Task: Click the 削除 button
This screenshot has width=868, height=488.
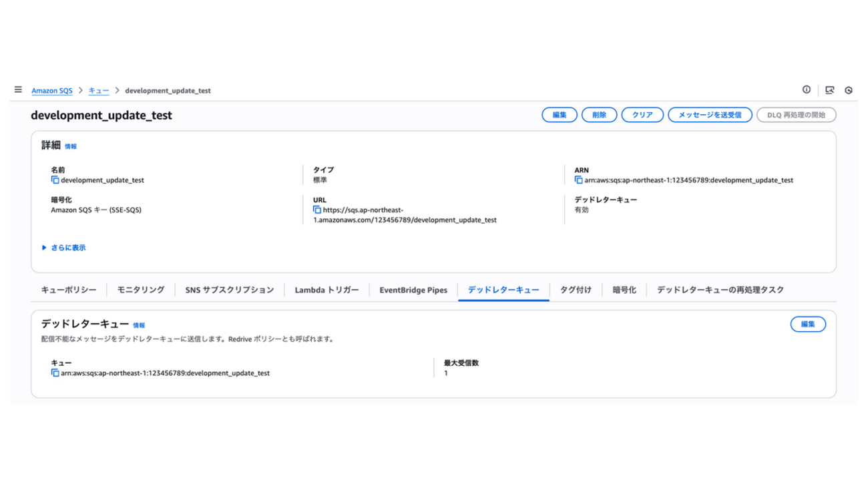Action: (x=600, y=115)
